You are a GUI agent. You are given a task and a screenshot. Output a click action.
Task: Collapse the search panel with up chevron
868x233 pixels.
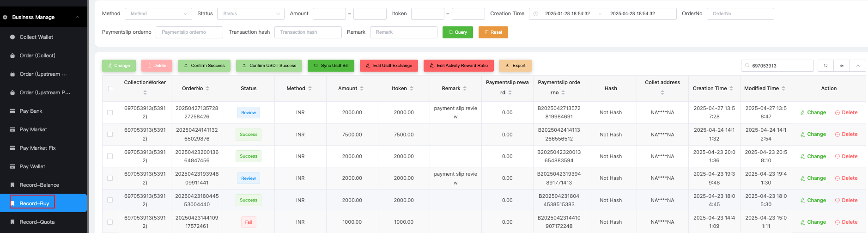click(x=858, y=66)
